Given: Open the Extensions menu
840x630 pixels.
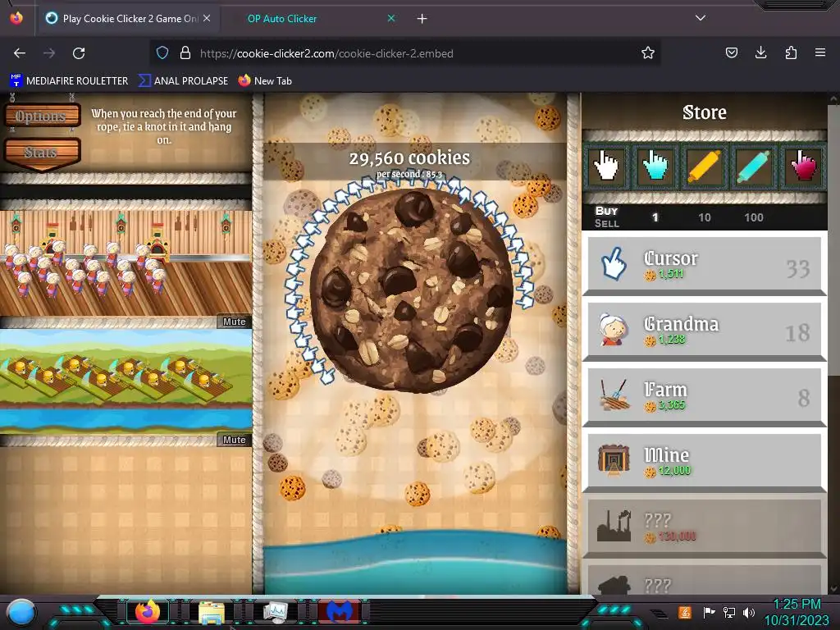Looking at the screenshot, I should (792, 52).
